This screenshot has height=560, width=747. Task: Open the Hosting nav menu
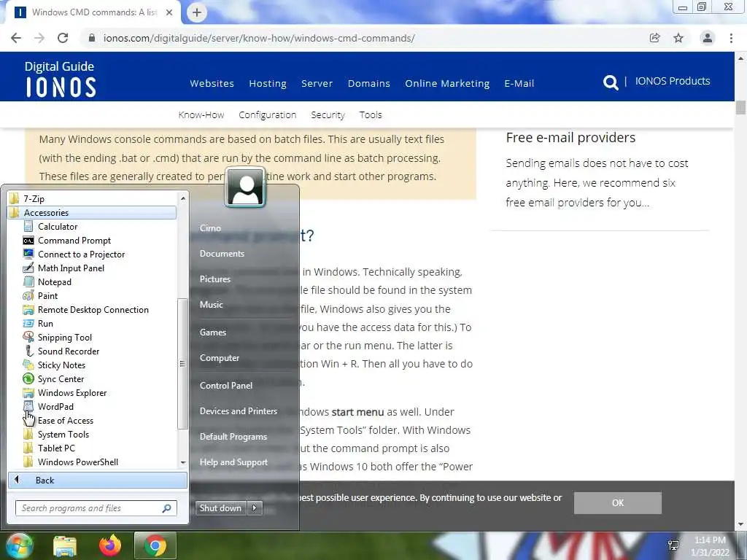tap(268, 83)
